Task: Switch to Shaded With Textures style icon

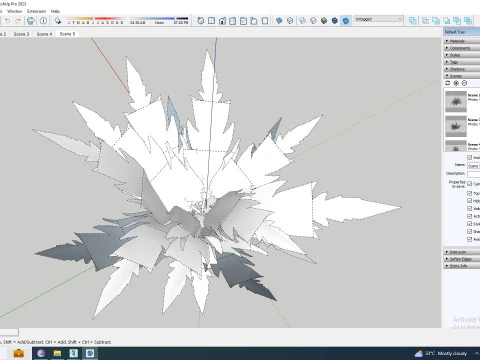Action: 335,21
